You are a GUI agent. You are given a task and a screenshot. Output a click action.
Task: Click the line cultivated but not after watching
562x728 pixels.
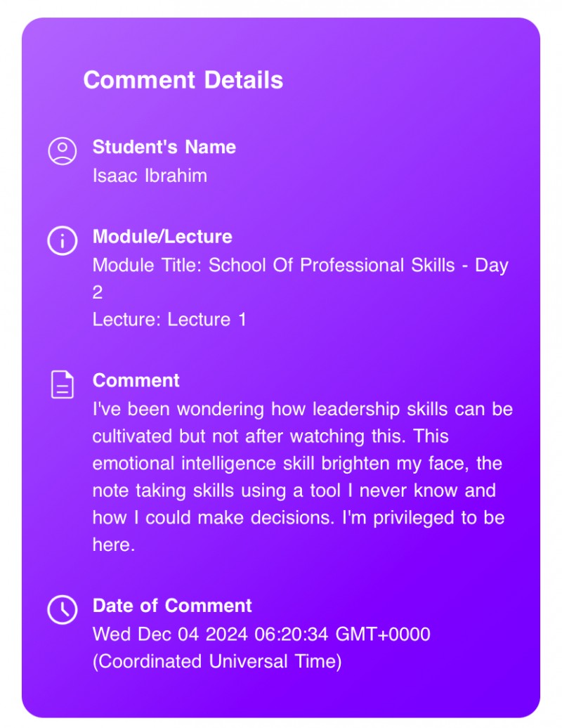[270, 436]
